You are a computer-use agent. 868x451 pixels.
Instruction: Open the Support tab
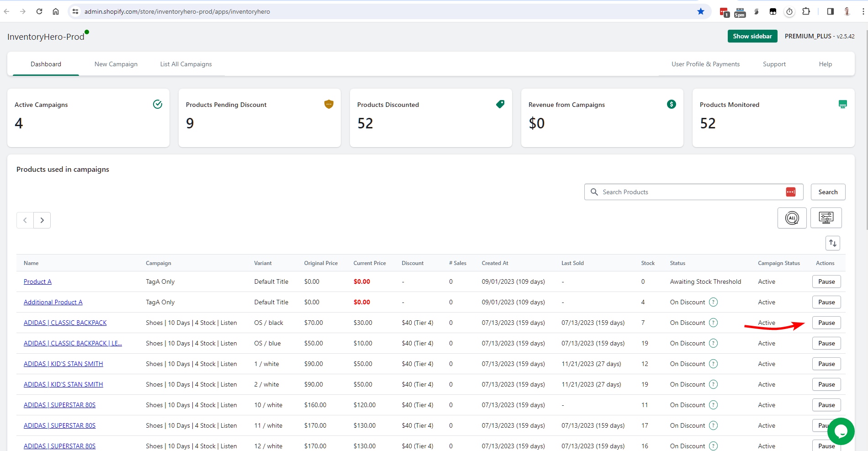[x=774, y=64]
